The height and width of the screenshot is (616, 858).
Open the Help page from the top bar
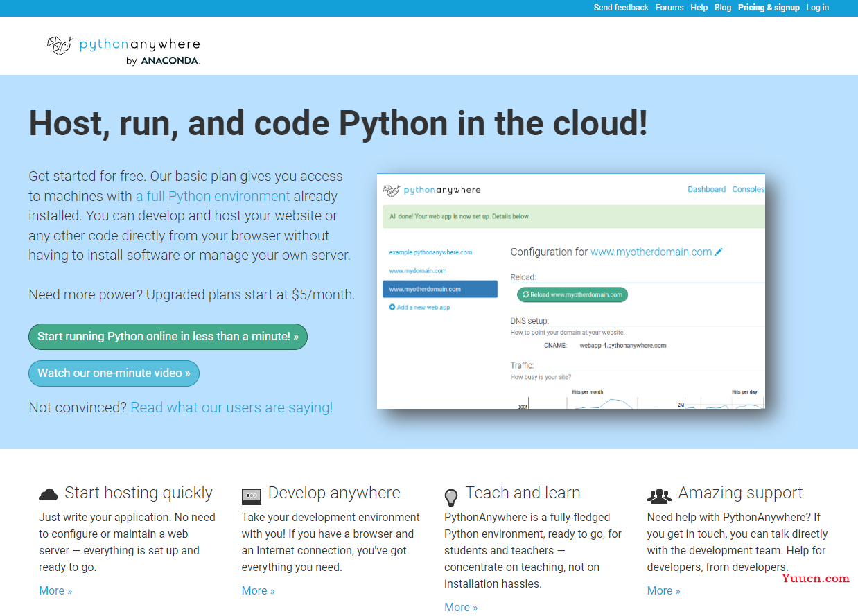pyautogui.click(x=699, y=8)
